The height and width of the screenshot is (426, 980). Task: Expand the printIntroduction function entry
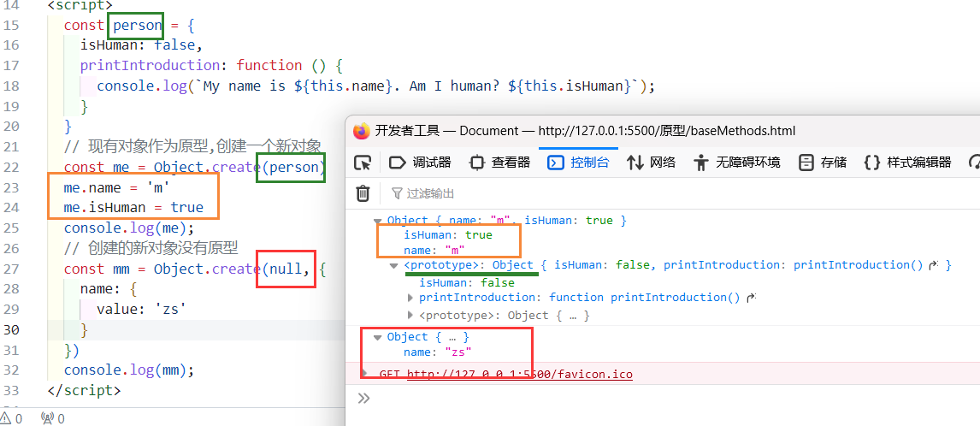(410, 297)
